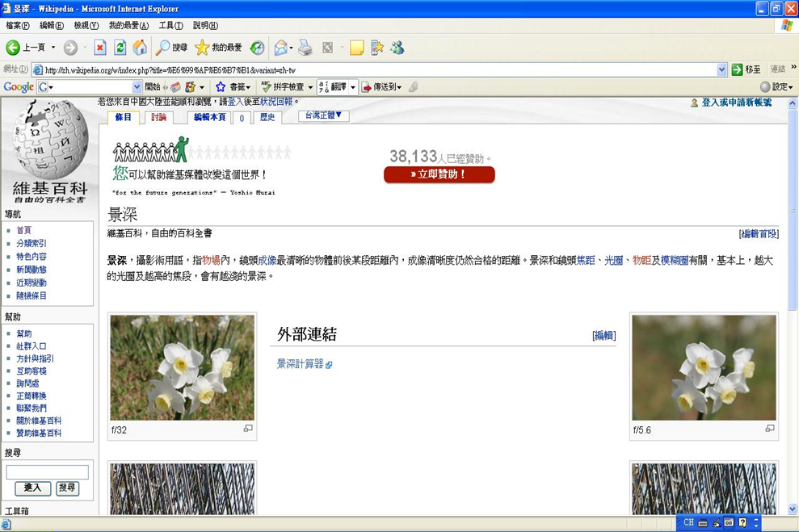Enlarge the f/32 image via magnify icon
Screen dimensions: 799x532
pos(248,429)
